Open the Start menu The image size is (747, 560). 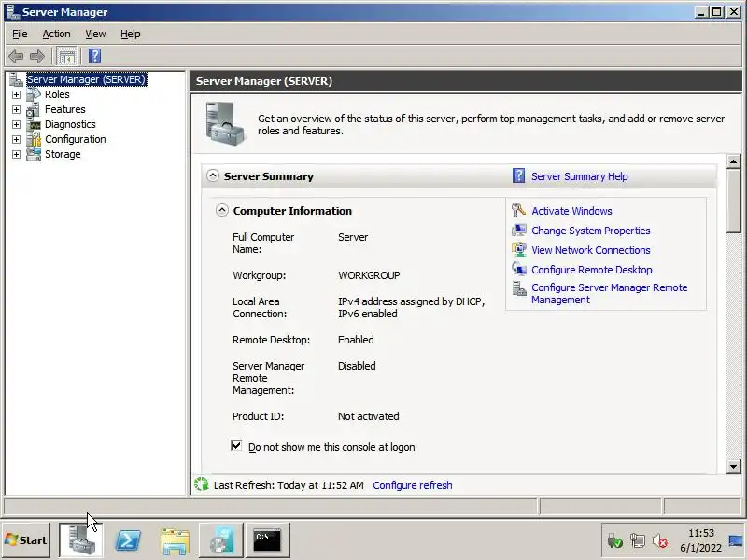coord(26,540)
